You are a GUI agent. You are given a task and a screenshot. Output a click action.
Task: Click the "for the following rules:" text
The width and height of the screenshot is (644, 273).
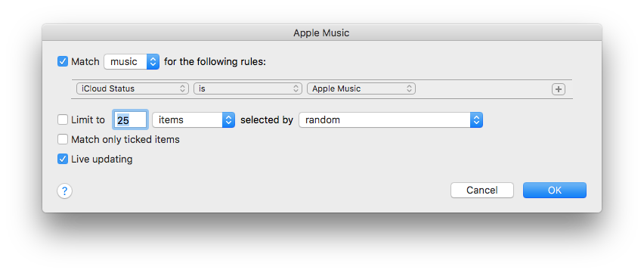pos(215,62)
